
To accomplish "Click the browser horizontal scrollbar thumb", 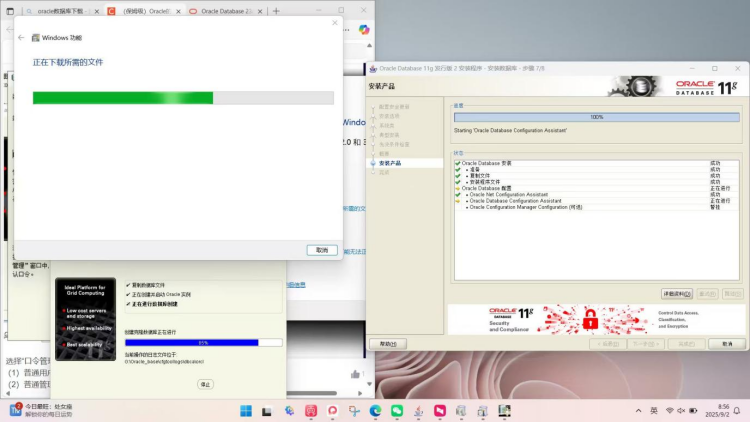I will [x=311, y=393].
